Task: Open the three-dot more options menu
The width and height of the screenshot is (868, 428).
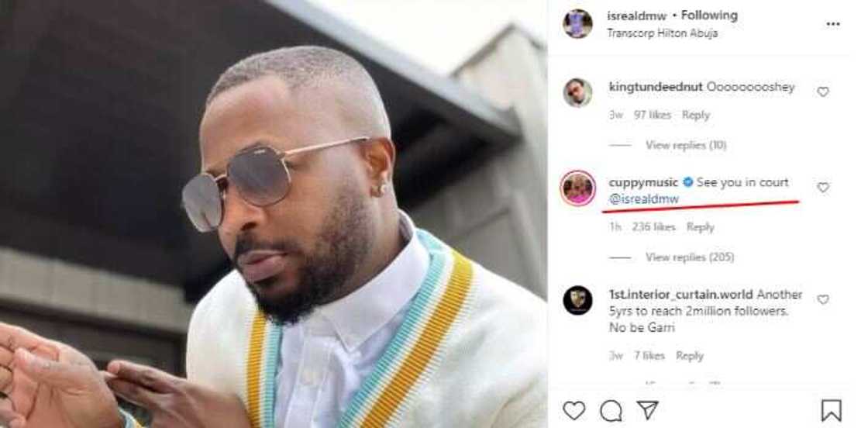Action: pos(833,24)
